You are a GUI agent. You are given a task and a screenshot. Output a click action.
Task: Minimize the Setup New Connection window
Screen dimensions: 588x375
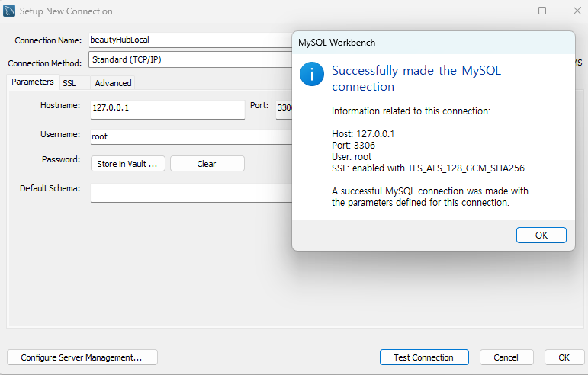[508, 11]
